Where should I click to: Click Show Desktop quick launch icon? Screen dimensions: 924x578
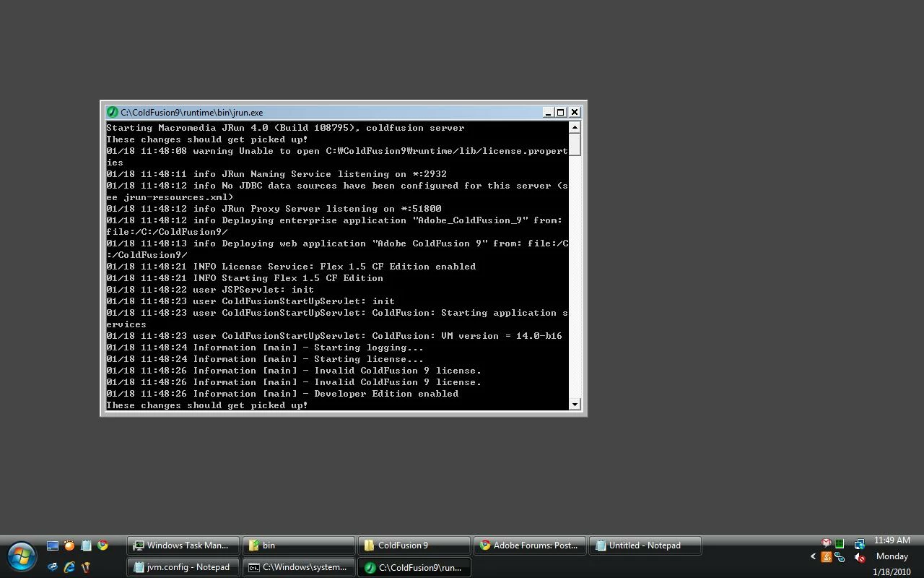coord(53,545)
